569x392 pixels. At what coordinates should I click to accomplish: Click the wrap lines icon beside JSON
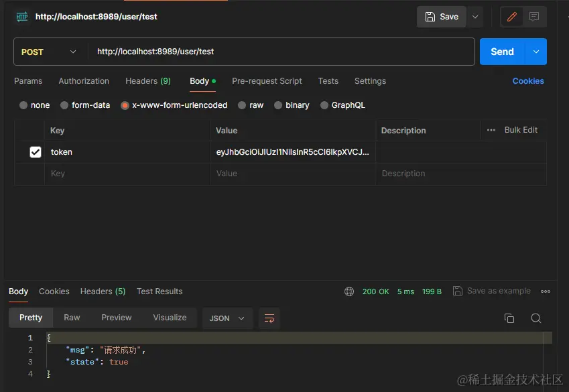click(x=269, y=318)
